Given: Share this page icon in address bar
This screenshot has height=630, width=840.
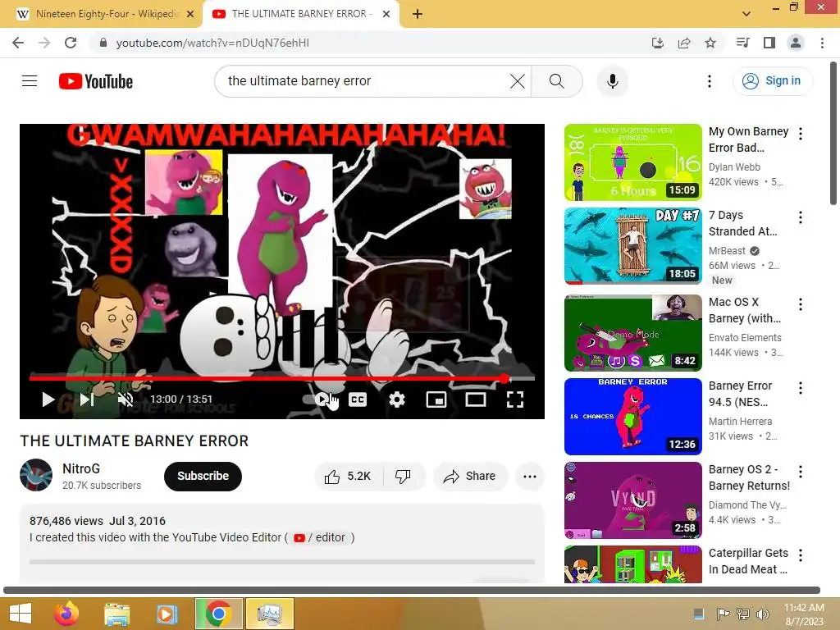Looking at the screenshot, I should [683, 43].
